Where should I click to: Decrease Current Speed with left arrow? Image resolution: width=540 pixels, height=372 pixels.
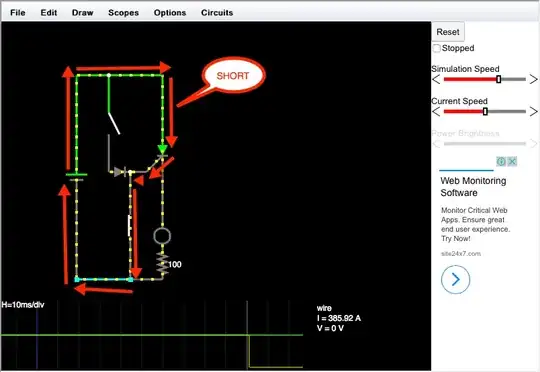click(x=436, y=112)
